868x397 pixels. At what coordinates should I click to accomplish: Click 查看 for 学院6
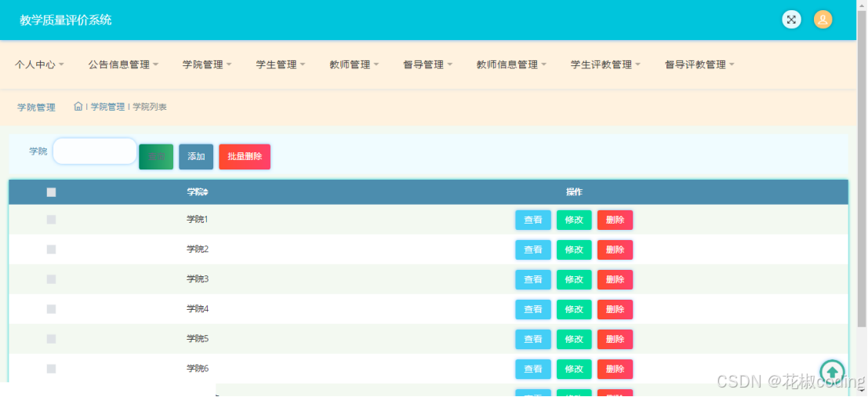[533, 370]
